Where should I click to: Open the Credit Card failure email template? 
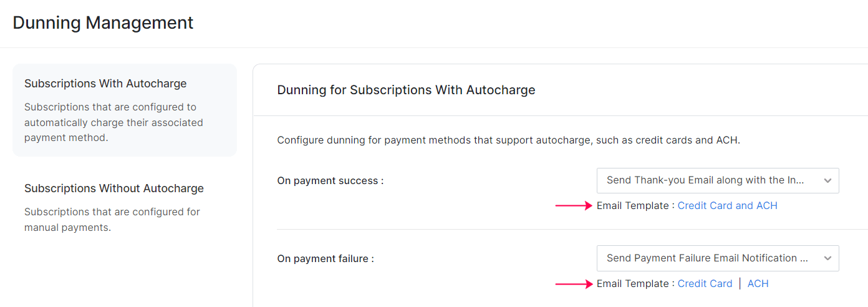[x=705, y=284]
